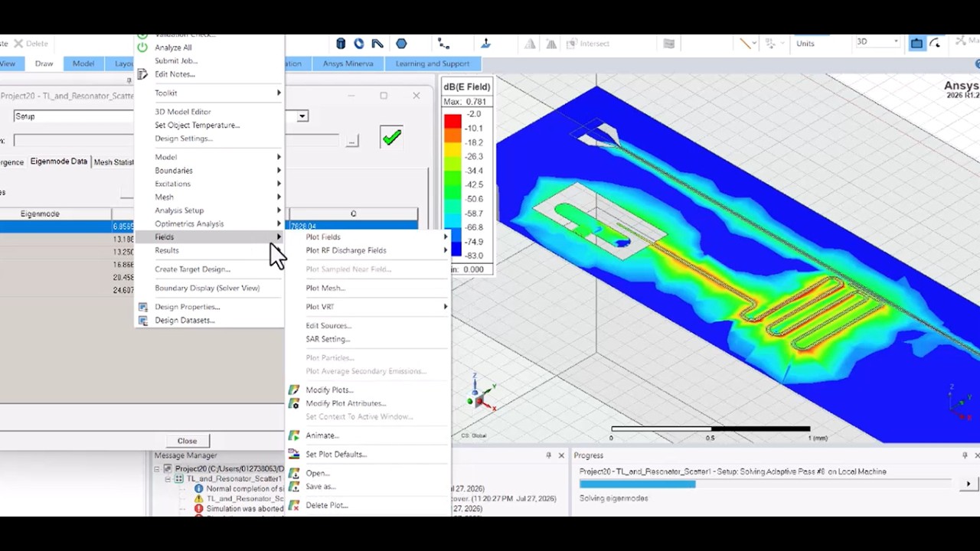
Task: Select the regular polyhedron draw tool
Action: [x=401, y=44]
